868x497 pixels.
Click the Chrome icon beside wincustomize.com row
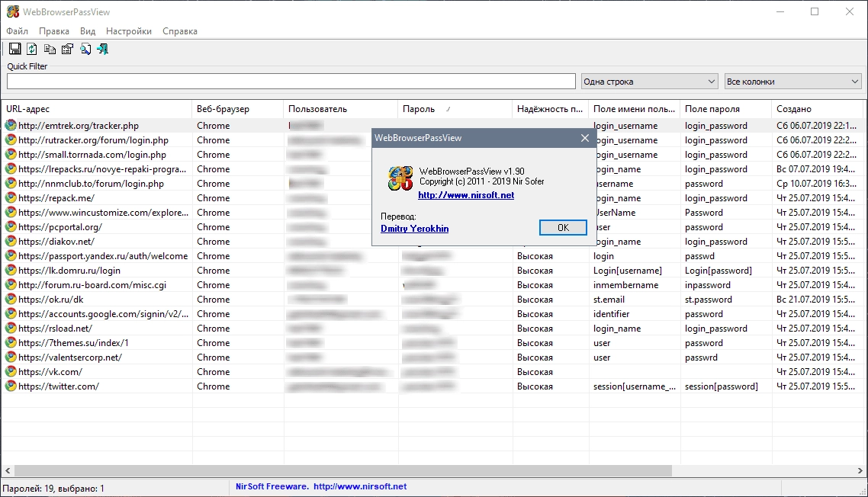[x=11, y=212]
